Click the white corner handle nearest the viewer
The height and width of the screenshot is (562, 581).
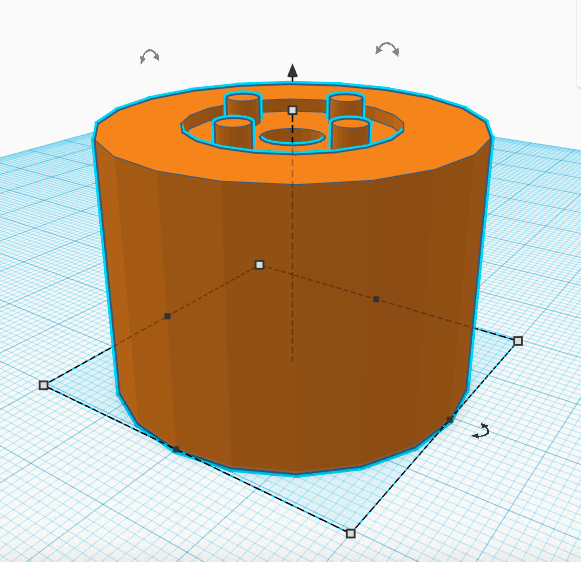point(351,533)
